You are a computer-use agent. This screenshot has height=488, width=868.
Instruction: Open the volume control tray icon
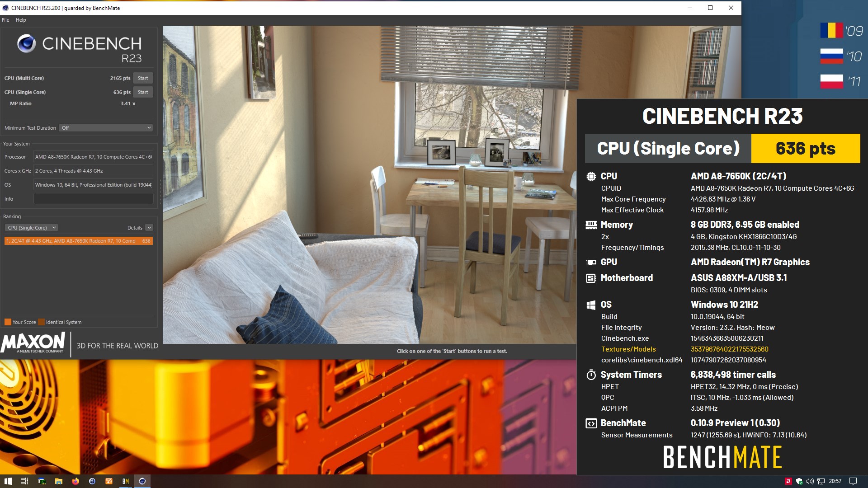[x=810, y=481]
